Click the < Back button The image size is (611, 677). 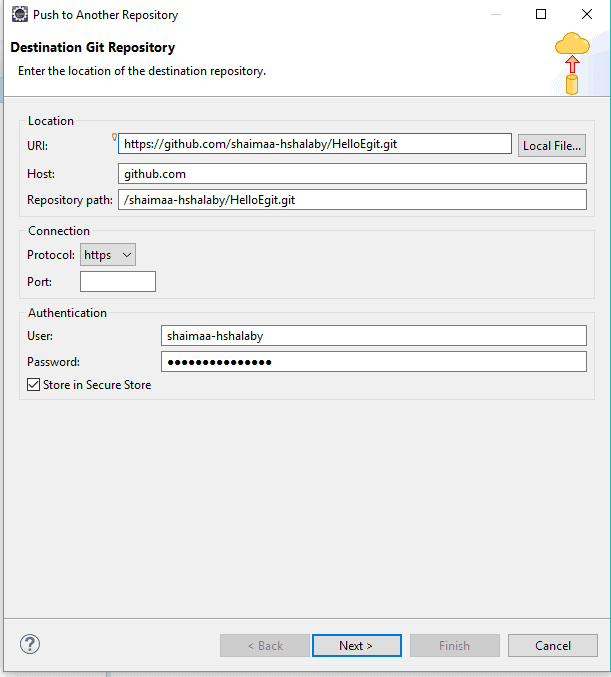click(x=265, y=646)
